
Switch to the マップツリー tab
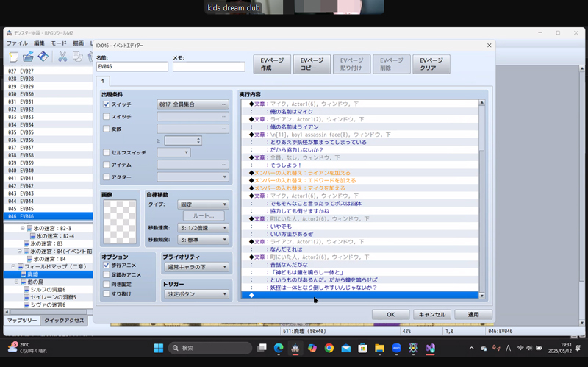click(22, 321)
